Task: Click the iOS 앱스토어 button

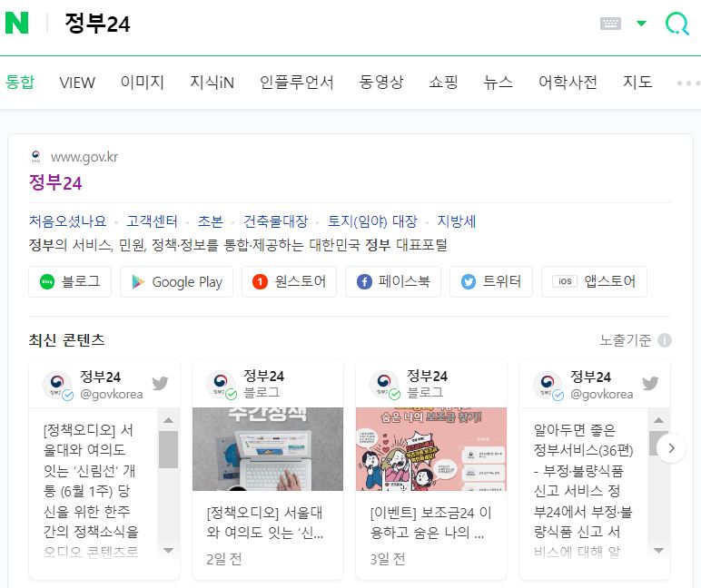Action: point(594,281)
